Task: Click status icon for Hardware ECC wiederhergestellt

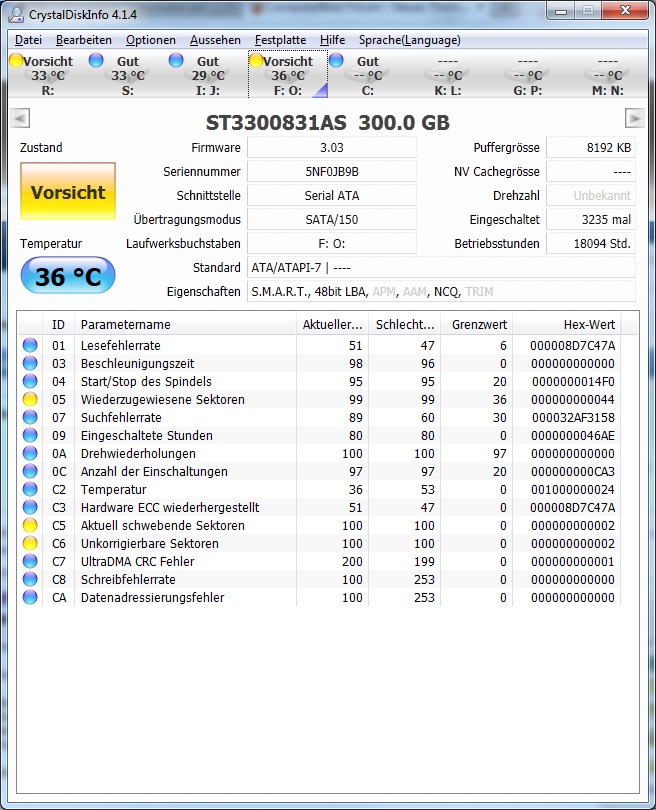Action: tap(30, 507)
